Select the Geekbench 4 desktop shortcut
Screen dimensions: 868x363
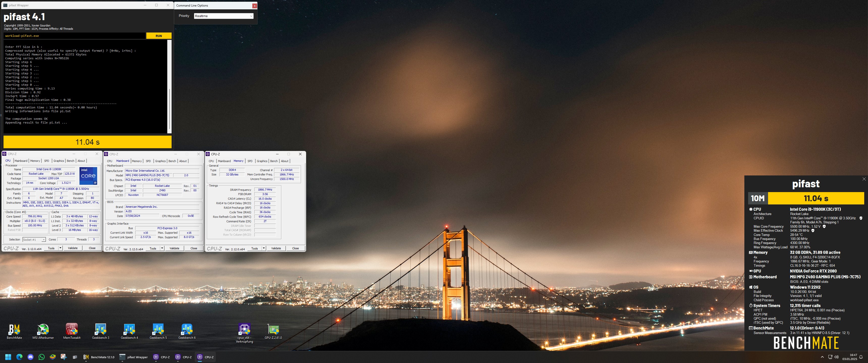point(129,332)
